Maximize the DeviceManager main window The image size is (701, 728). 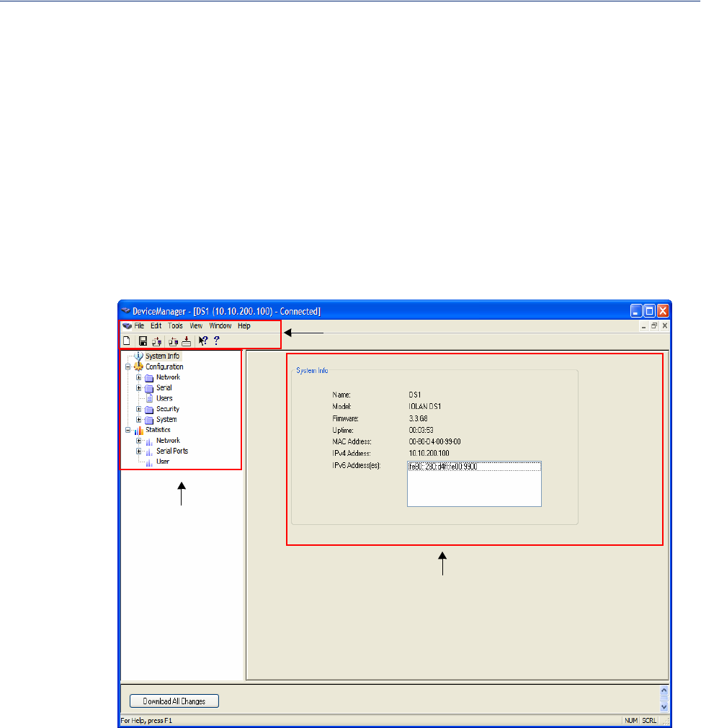650,310
